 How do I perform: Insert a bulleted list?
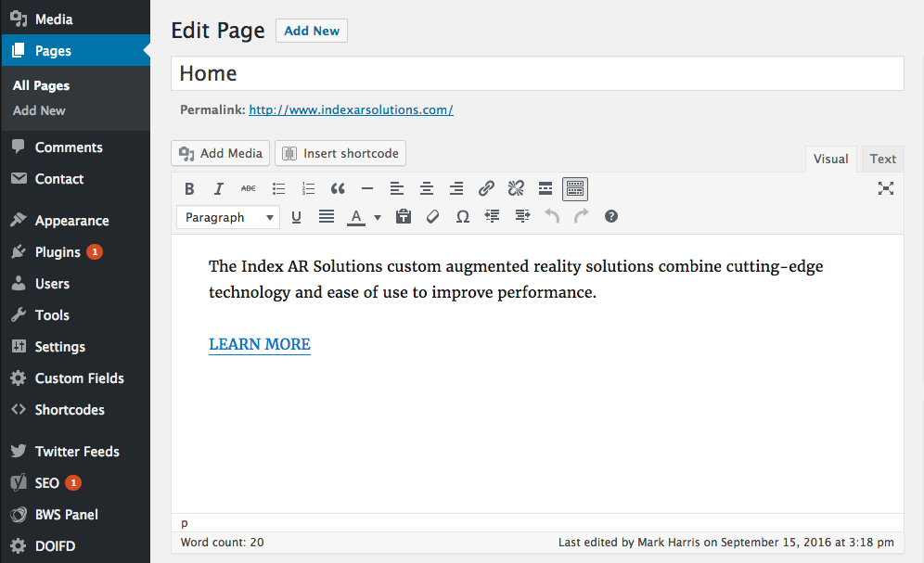pyautogui.click(x=278, y=188)
